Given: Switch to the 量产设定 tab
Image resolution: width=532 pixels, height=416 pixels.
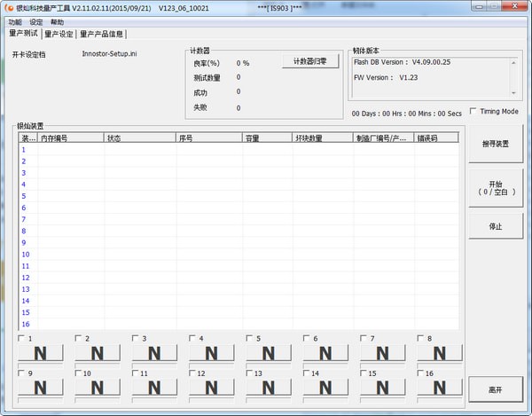Looking at the screenshot, I should click(59, 35).
